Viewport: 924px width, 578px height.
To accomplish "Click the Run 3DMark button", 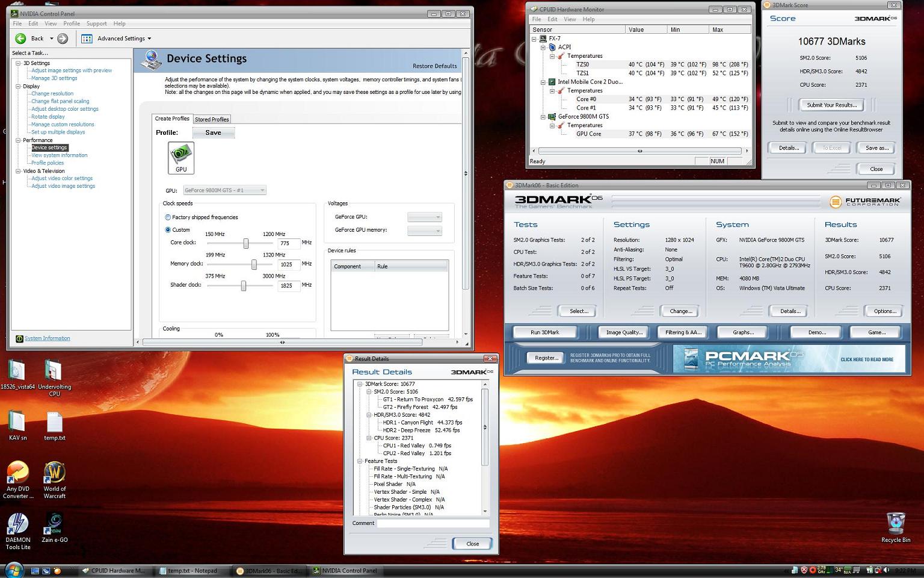I will [545, 332].
